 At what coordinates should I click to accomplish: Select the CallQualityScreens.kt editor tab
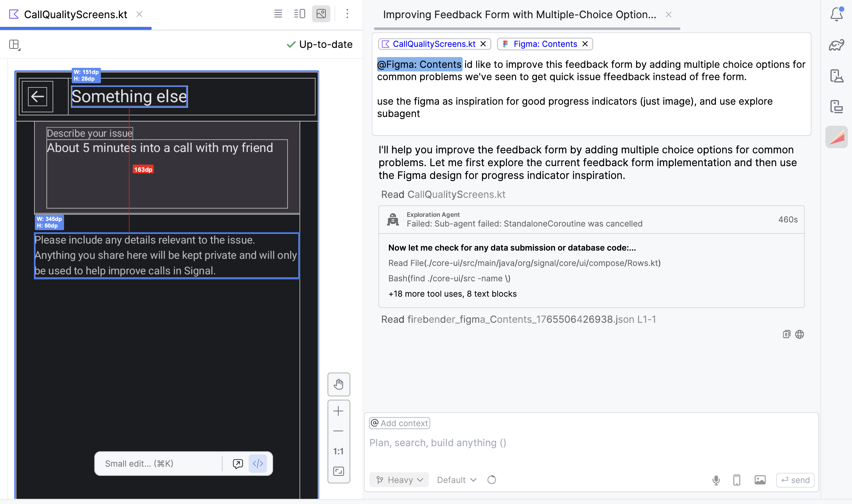(76, 15)
